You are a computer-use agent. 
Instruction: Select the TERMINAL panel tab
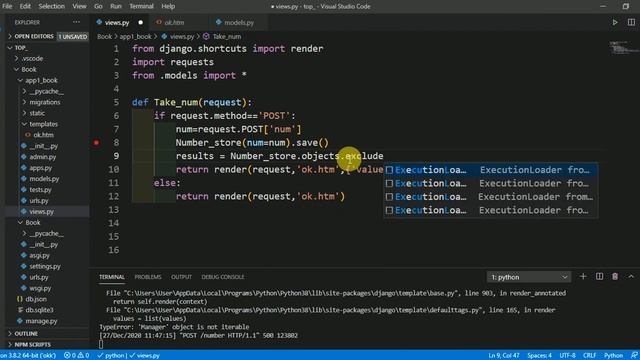point(112,277)
